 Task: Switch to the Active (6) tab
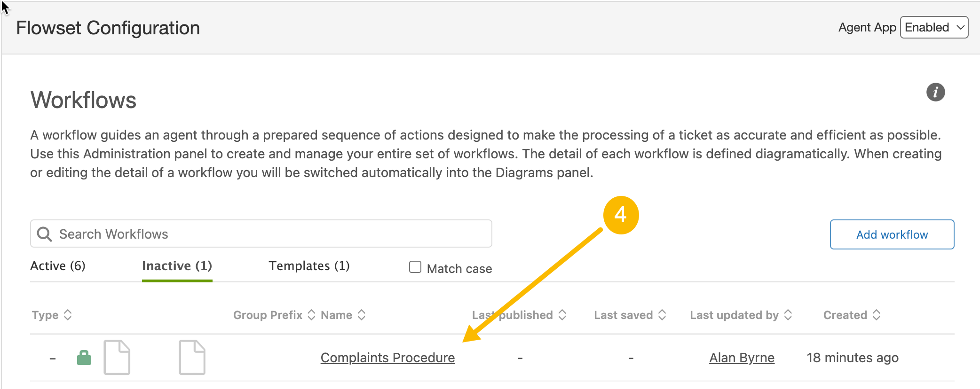point(58,266)
